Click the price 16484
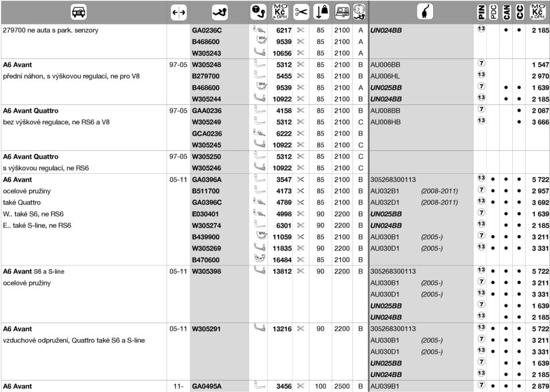This screenshot has width=550, height=392. point(282,260)
